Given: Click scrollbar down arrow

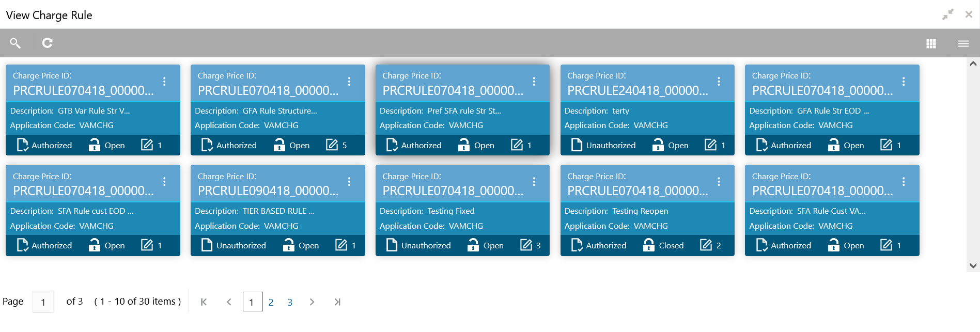Looking at the screenshot, I should 973,266.
